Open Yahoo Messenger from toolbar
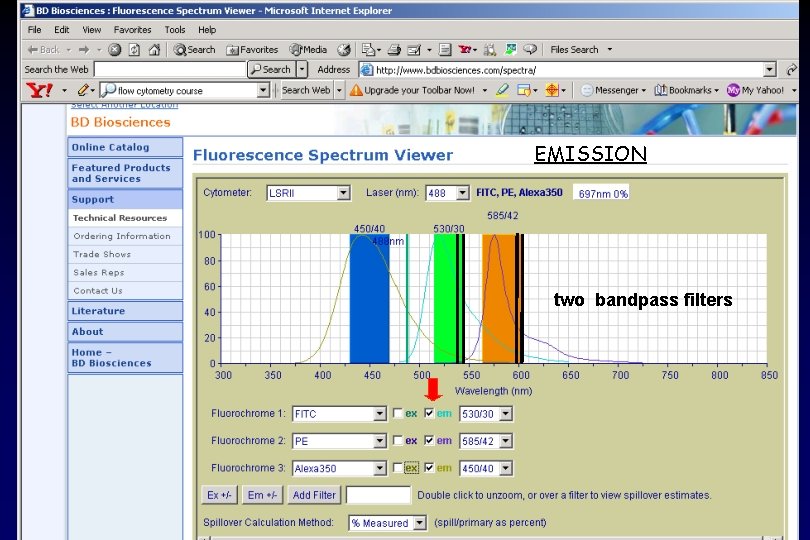Image resolution: width=810 pixels, height=540 pixels. pos(613,90)
